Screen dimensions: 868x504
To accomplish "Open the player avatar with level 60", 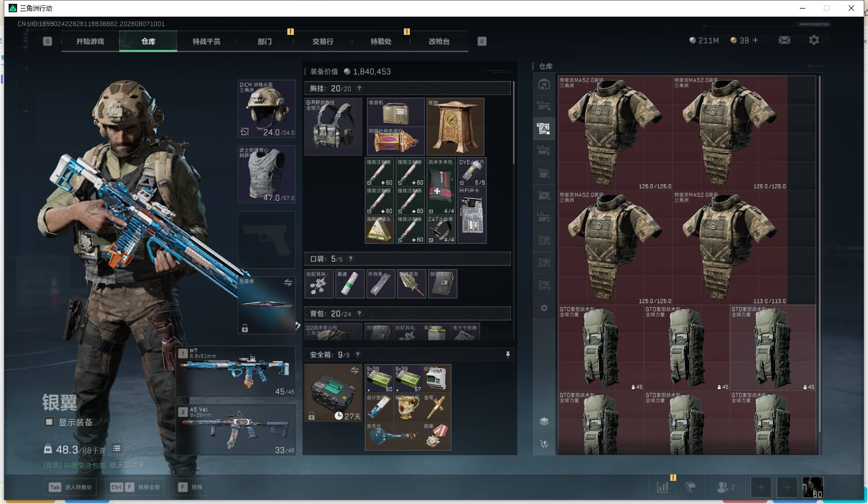I will [813, 487].
